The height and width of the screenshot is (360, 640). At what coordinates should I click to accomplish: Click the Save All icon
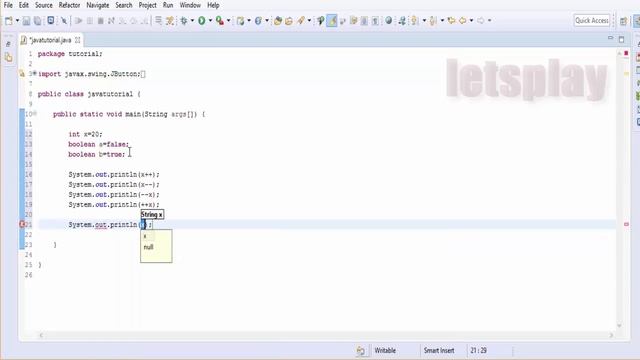(x=38, y=21)
